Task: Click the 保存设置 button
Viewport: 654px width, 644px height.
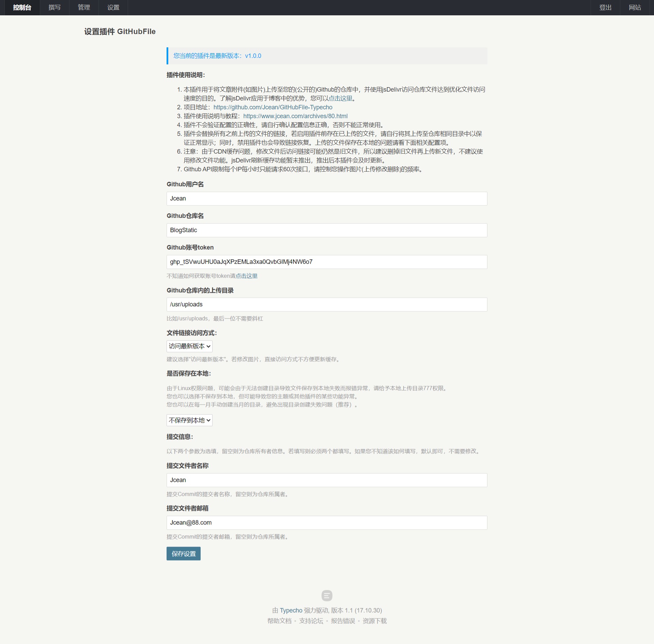Action: coord(183,553)
